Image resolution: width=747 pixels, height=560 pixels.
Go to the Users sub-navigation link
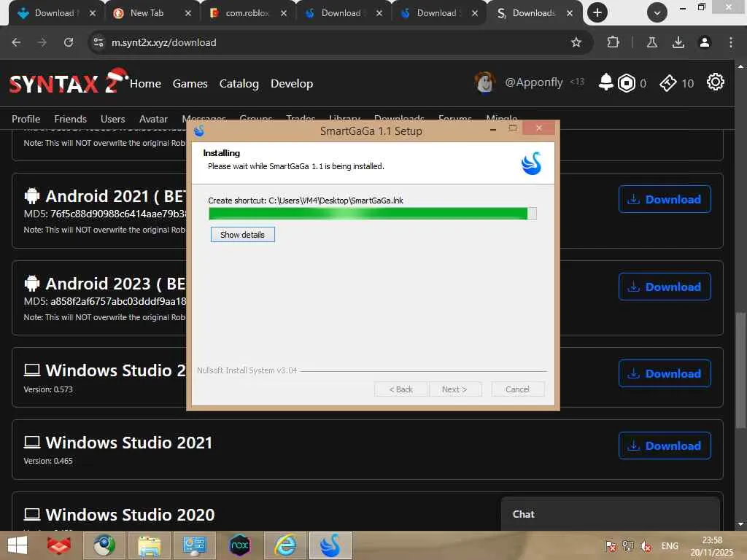[112, 119]
